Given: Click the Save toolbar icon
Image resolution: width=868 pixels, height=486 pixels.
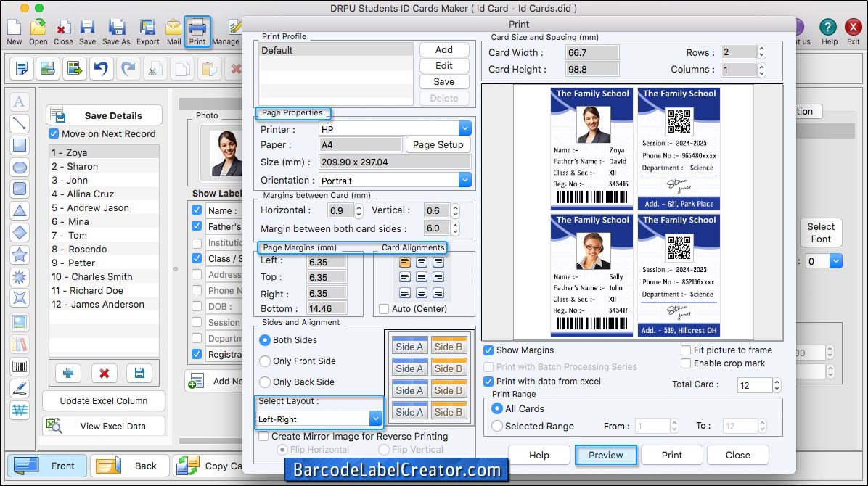Looking at the screenshot, I should [88, 31].
